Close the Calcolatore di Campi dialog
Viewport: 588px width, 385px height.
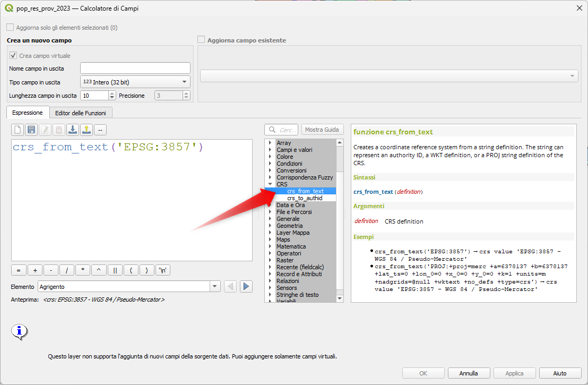[x=579, y=8]
